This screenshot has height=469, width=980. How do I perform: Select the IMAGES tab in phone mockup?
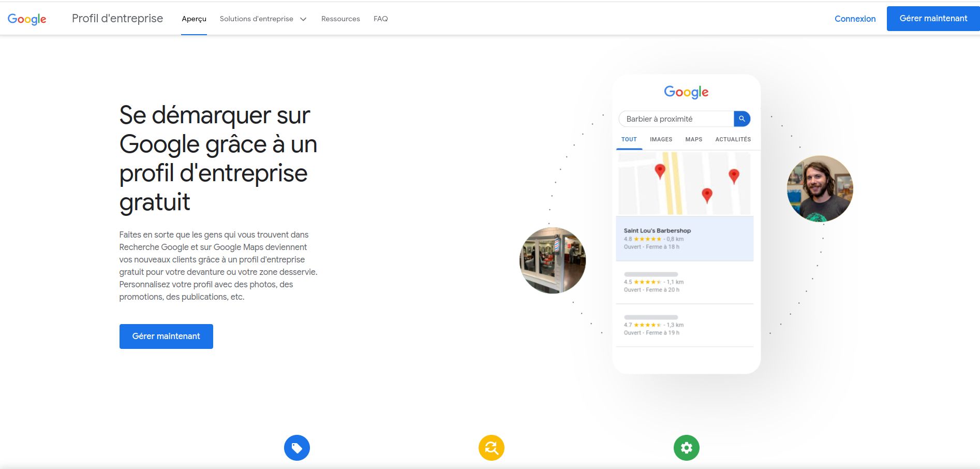(661, 139)
